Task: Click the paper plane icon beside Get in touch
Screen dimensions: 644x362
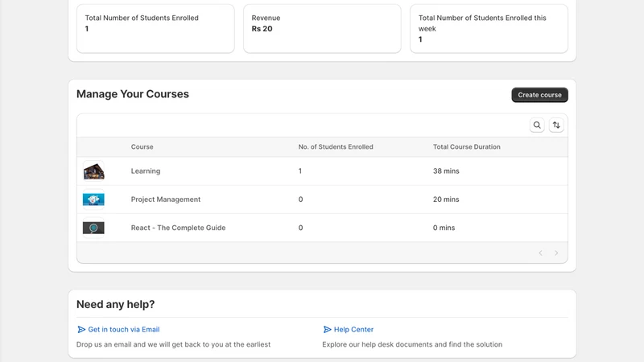Action: point(81,329)
